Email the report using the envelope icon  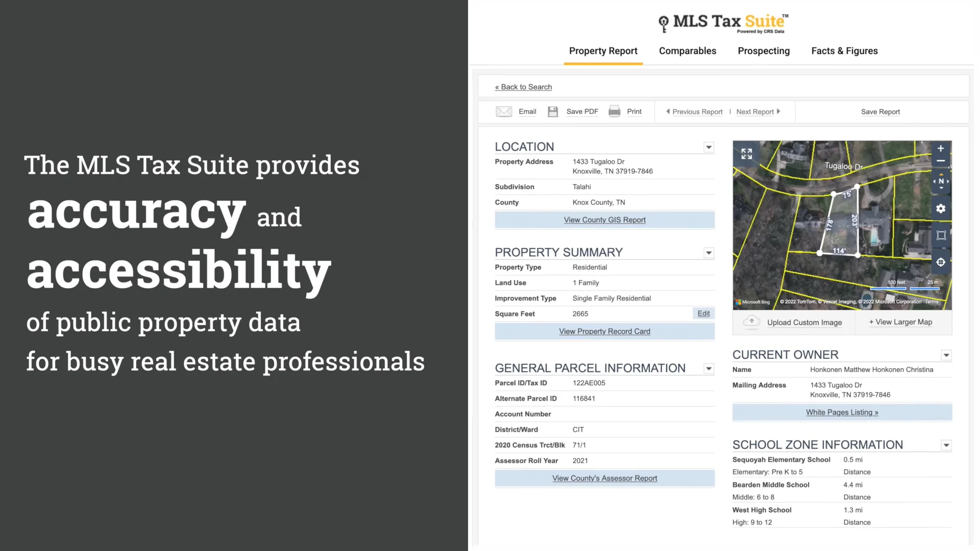click(x=504, y=111)
